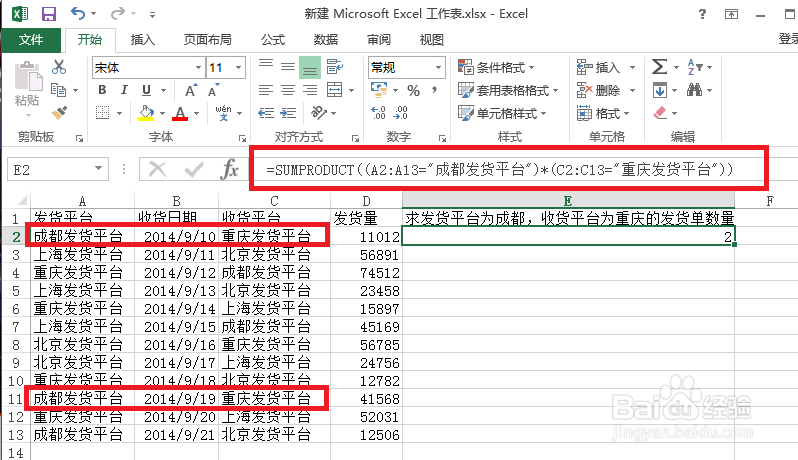The image size is (798, 460).
Task: Click Decrease Indent icon
Action: (266, 113)
